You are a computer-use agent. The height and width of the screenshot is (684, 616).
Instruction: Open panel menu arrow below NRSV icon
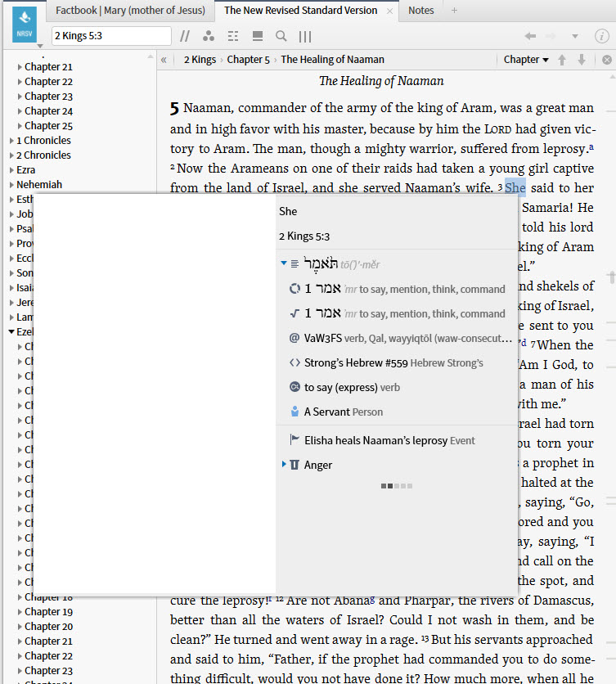(x=40, y=46)
